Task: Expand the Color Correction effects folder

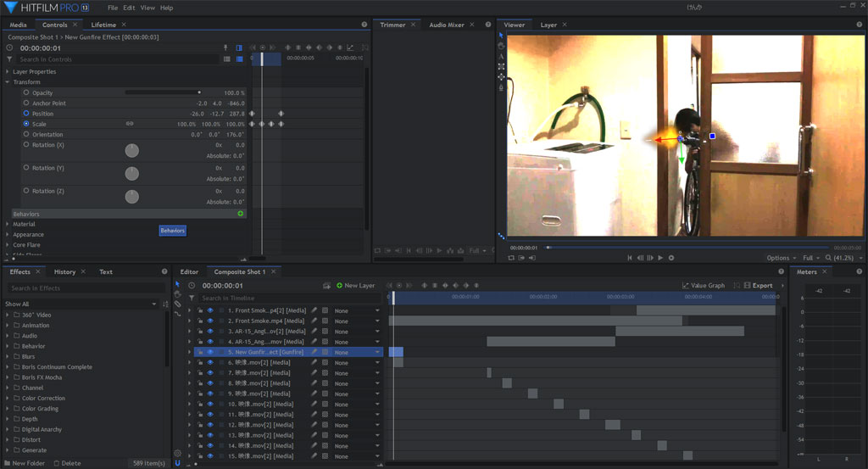Action: coord(8,399)
